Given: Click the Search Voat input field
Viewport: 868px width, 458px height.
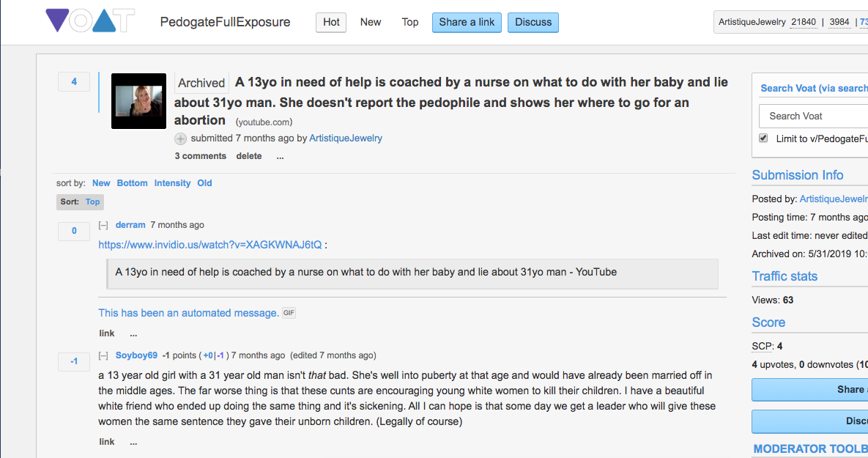Looking at the screenshot, I should (x=813, y=117).
